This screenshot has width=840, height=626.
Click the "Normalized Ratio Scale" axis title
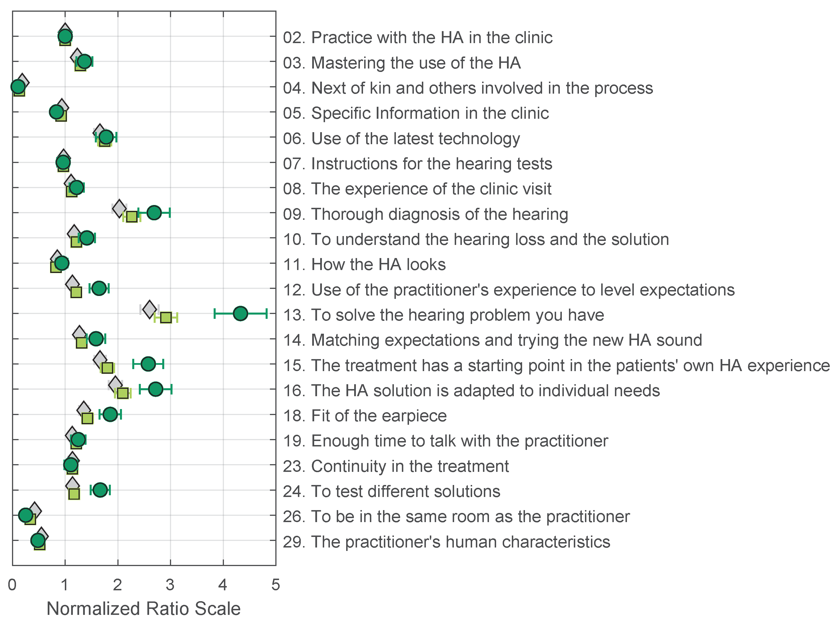(x=144, y=609)
